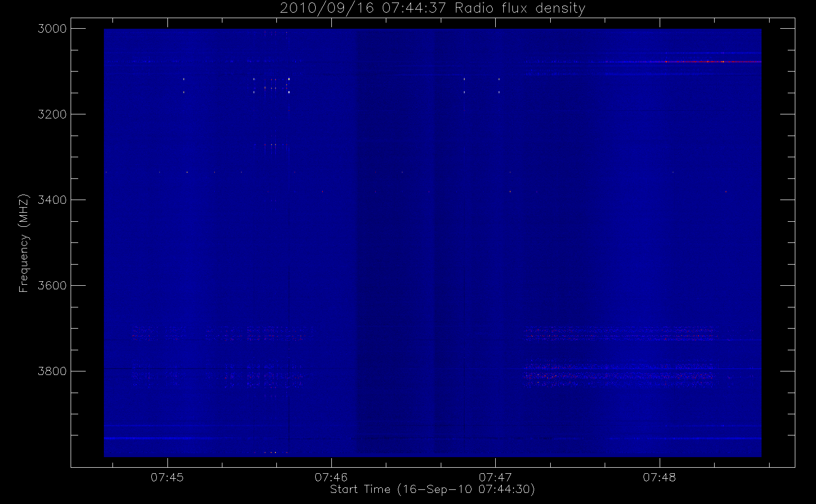Click the 07:47 time tick label
This screenshot has width=816, height=504.
(x=495, y=477)
